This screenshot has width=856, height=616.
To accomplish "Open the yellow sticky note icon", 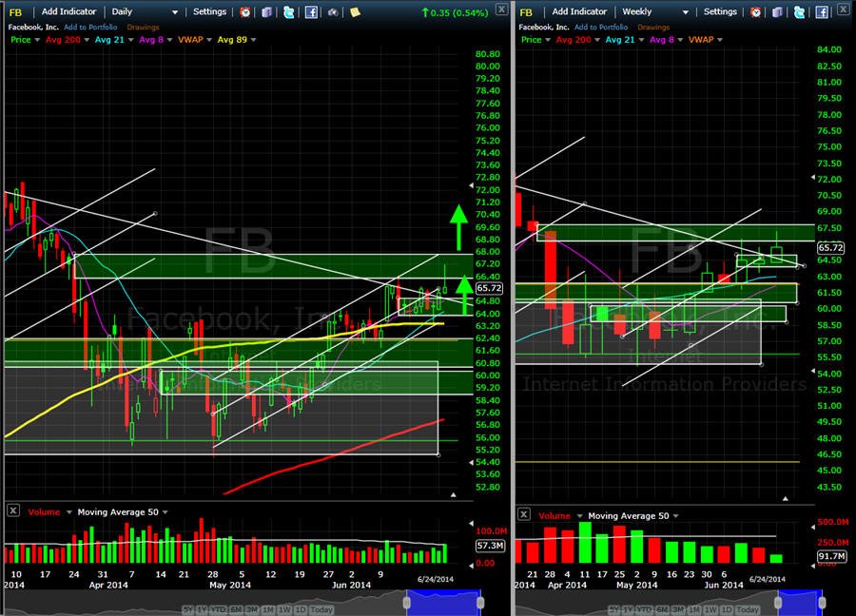I will tap(355, 12).
